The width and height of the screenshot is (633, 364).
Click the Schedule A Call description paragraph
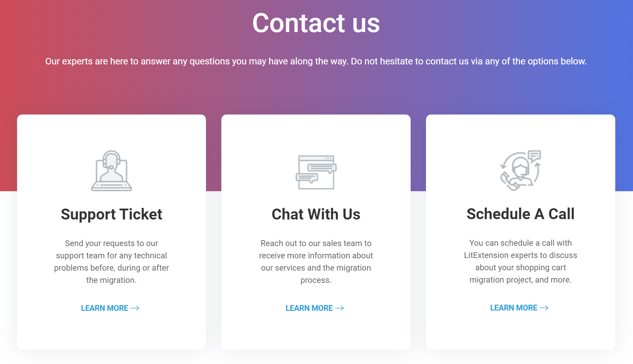click(x=520, y=261)
